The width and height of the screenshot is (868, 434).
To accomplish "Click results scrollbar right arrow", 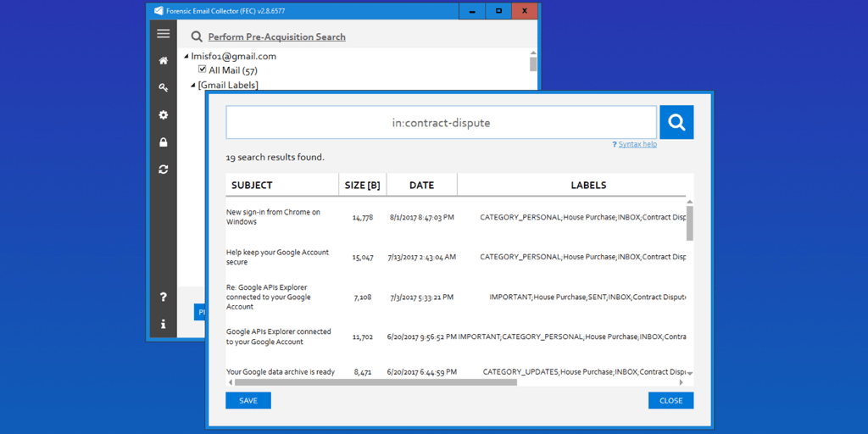I will click(682, 382).
